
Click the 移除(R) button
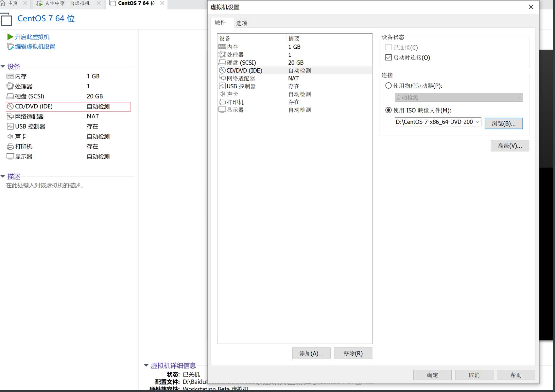tap(353, 353)
